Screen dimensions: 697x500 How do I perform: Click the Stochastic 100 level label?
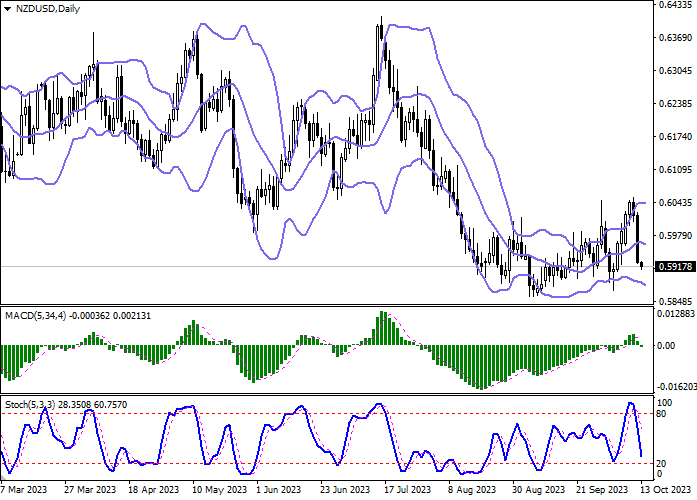pyautogui.click(x=664, y=403)
